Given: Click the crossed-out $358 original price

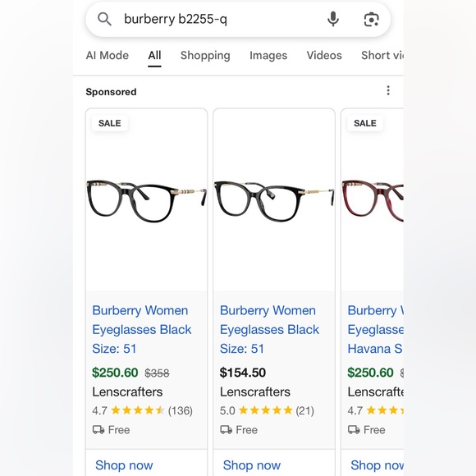Looking at the screenshot, I should coord(157,373).
